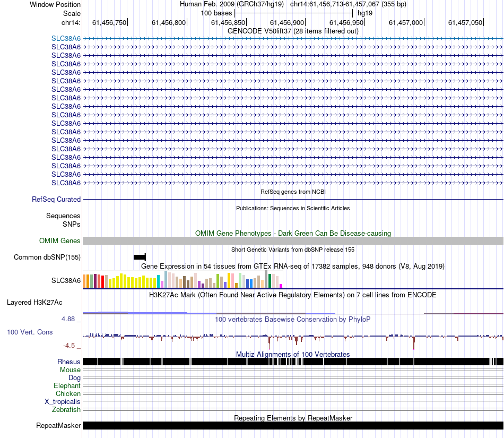Click the chr14:61,456,713-61,457,067 position text
This screenshot has height=438, width=504.
348,4
